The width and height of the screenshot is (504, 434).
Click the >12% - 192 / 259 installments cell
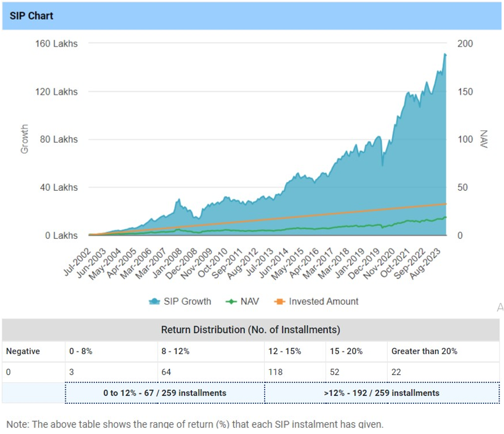tap(382, 393)
